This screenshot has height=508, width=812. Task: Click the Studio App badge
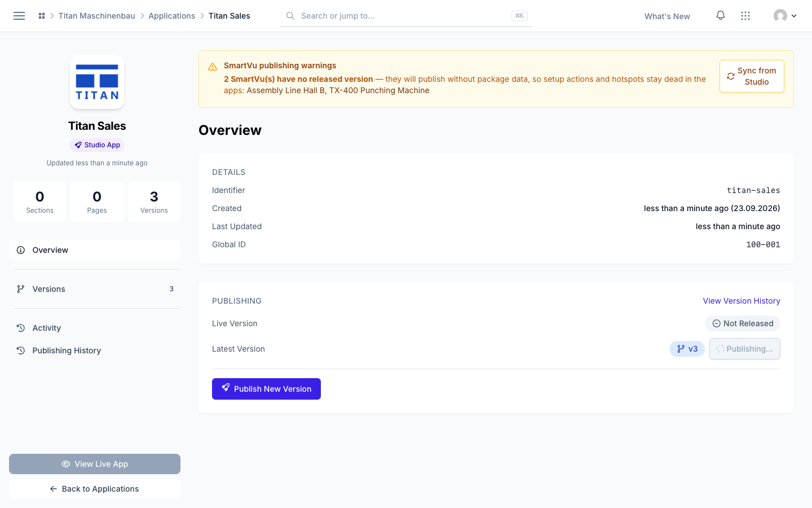[x=97, y=145]
